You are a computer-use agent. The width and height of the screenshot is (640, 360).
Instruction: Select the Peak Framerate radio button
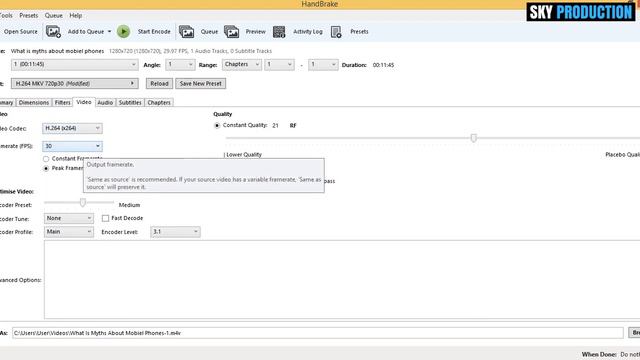click(x=46, y=168)
